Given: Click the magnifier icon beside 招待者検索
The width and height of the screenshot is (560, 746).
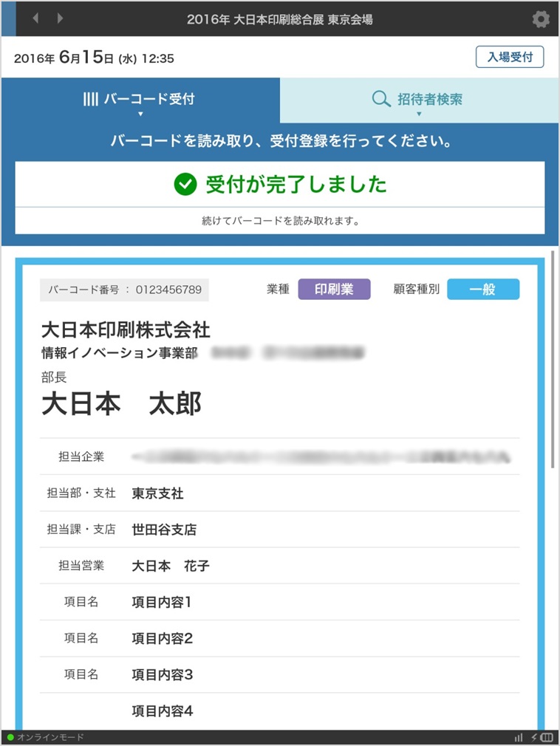Looking at the screenshot, I should (x=381, y=99).
